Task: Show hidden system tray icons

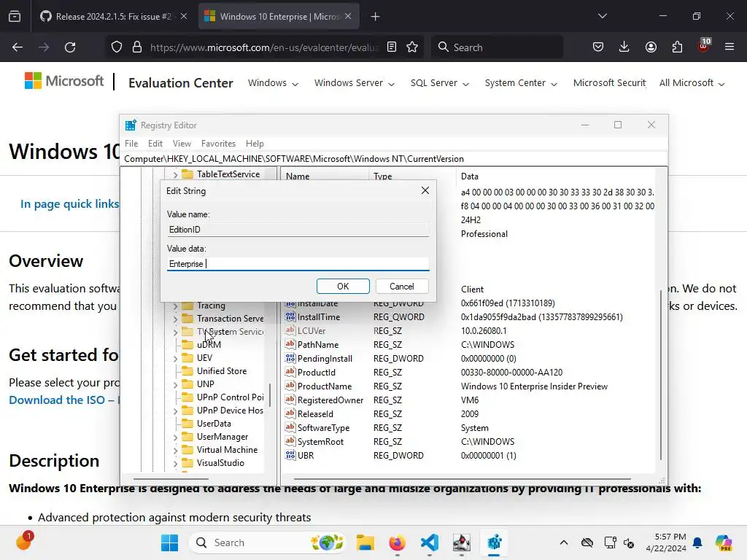Action: tap(564, 542)
